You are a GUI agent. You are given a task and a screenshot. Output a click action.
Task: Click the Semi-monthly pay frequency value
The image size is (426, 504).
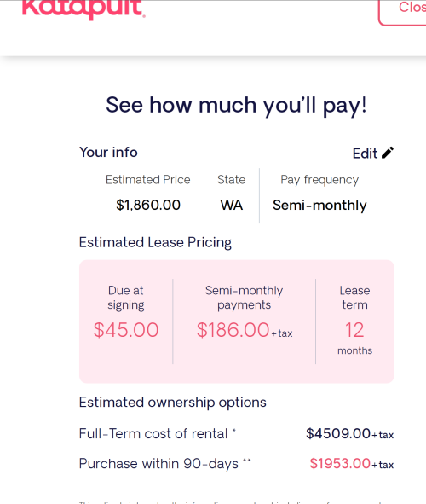[319, 206]
